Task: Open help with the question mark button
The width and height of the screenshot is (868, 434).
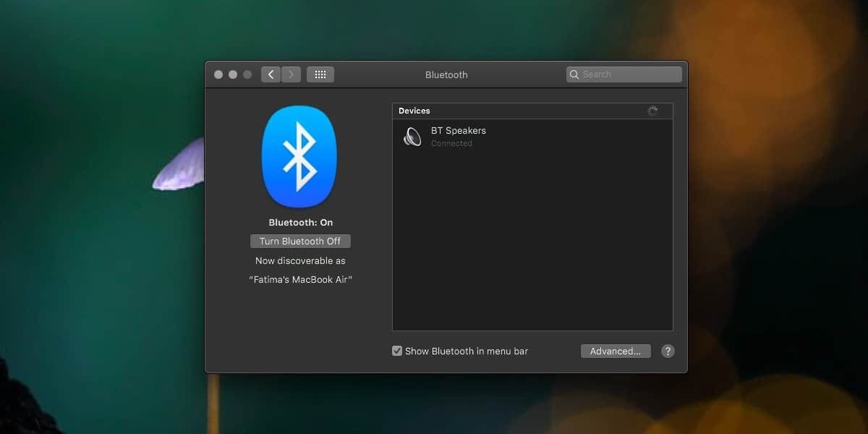Action: coord(668,351)
